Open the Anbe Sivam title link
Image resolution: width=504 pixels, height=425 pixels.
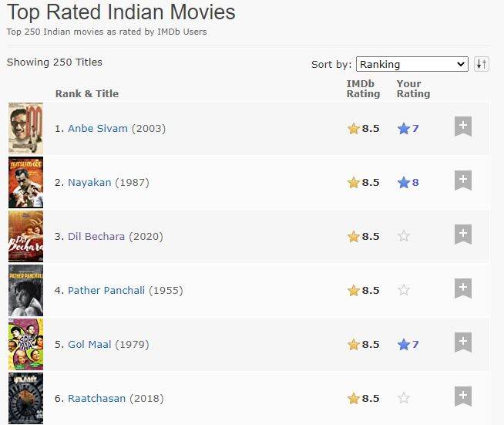click(x=98, y=128)
